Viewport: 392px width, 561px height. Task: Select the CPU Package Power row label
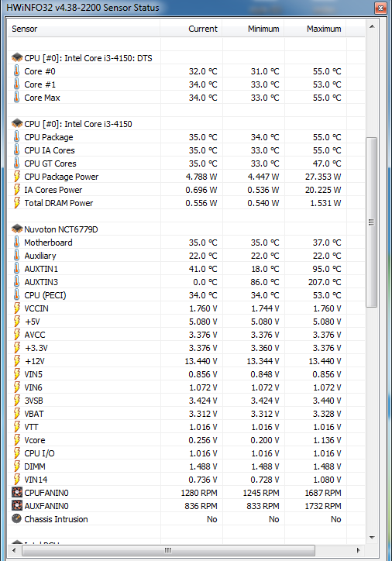61,177
